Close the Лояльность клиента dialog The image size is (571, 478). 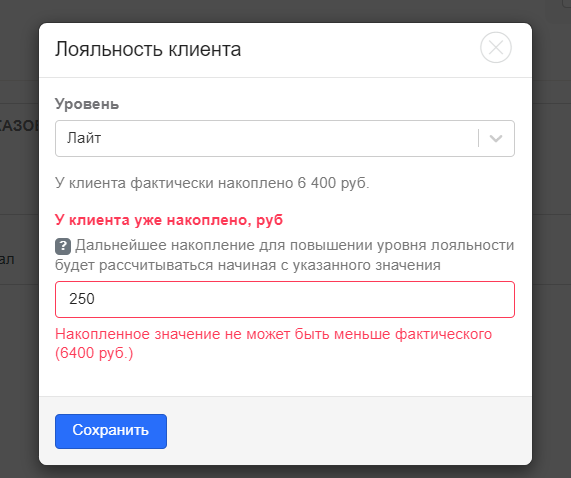tap(496, 47)
